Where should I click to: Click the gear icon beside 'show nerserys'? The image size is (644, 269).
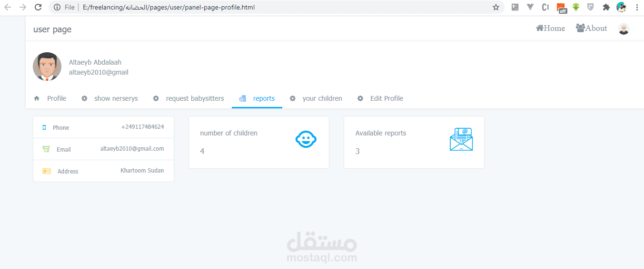[x=84, y=98]
